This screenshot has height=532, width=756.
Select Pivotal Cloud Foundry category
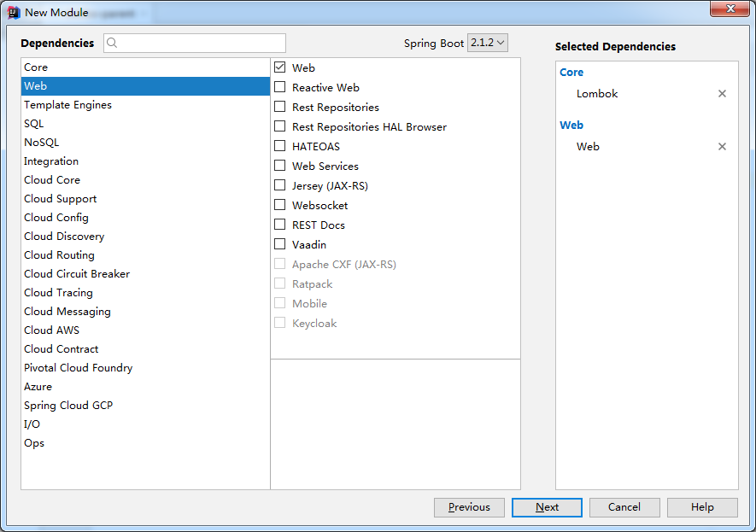(x=145, y=368)
